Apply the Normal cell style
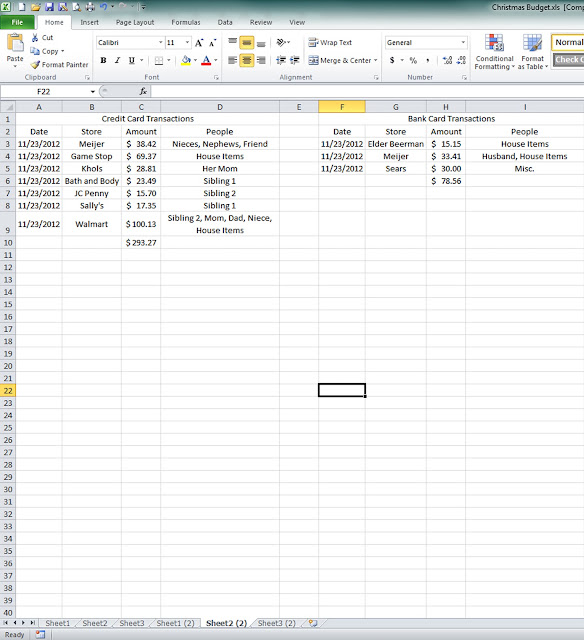The width and height of the screenshot is (584, 640). point(568,42)
